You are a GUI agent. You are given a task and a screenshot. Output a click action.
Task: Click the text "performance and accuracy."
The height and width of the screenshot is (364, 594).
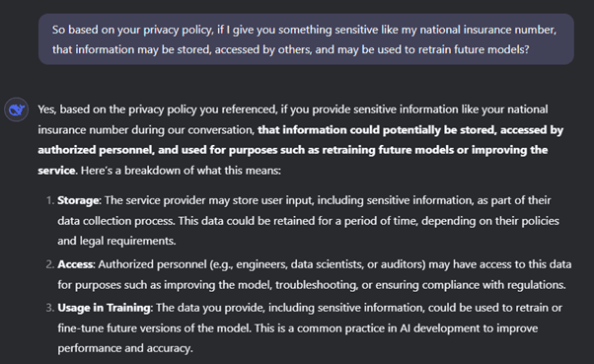(125, 348)
